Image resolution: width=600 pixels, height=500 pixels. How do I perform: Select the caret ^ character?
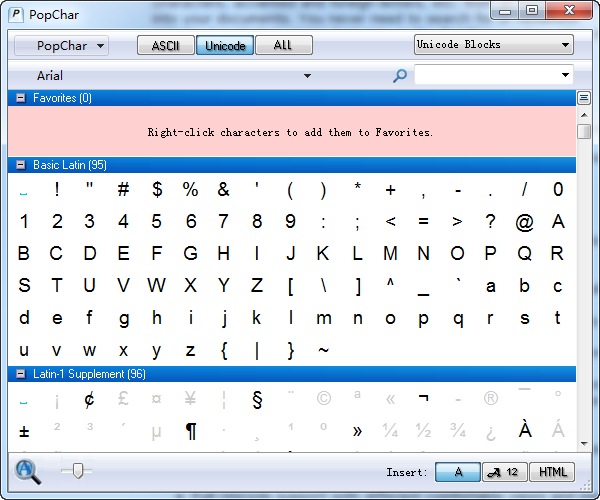[390, 282]
